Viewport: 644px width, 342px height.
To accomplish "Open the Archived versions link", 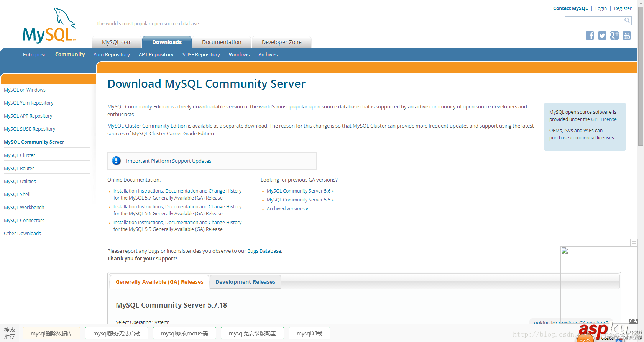I will coord(287,209).
